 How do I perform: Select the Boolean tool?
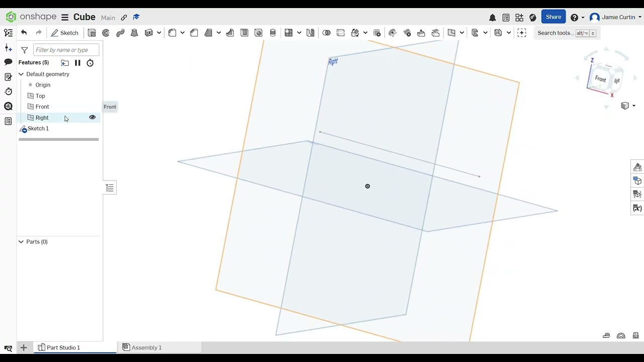327,33
